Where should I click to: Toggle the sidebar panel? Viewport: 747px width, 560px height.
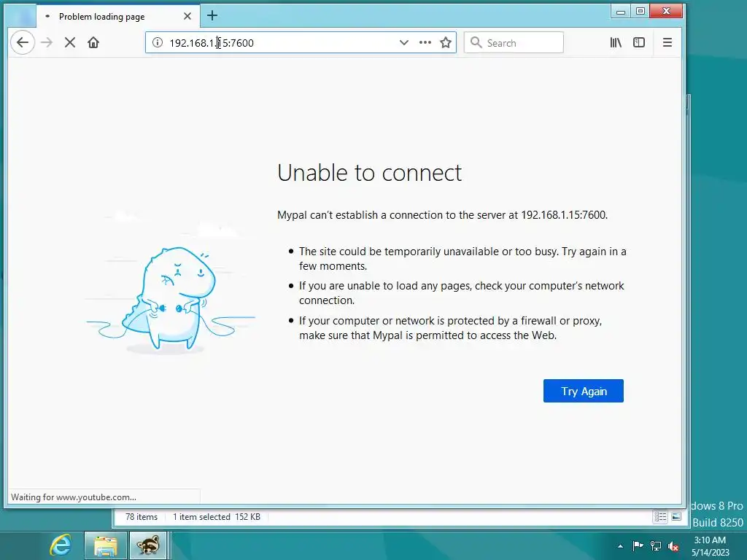point(639,42)
